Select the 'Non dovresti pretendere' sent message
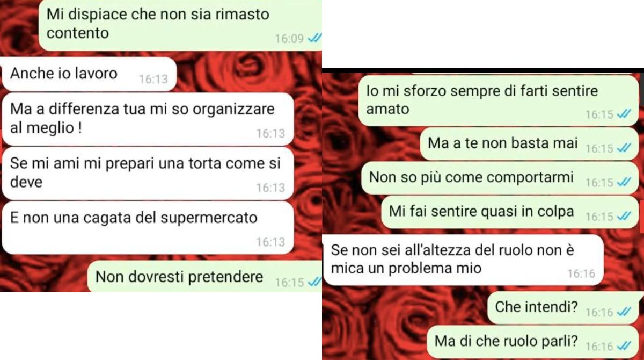This screenshot has height=360, width=644. click(x=204, y=277)
